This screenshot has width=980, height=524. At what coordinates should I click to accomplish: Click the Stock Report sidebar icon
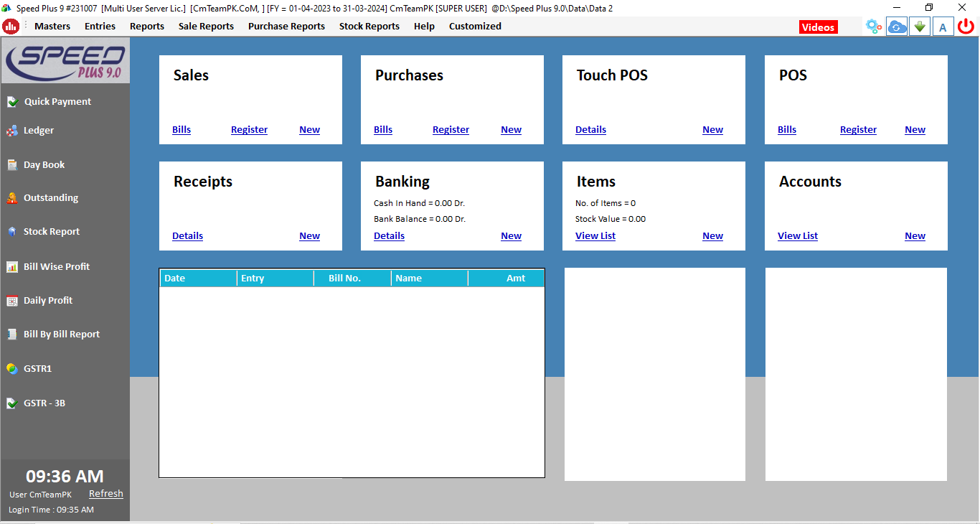coord(12,232)
